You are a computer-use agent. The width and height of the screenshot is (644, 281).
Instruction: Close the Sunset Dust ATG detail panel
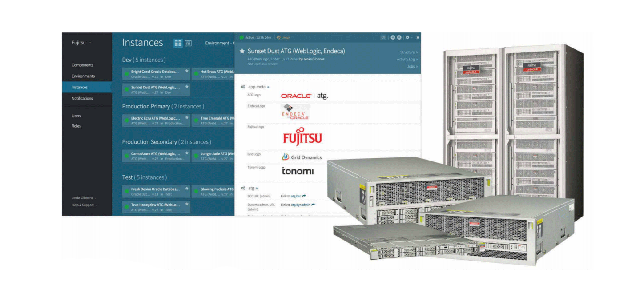click(418, 38)
